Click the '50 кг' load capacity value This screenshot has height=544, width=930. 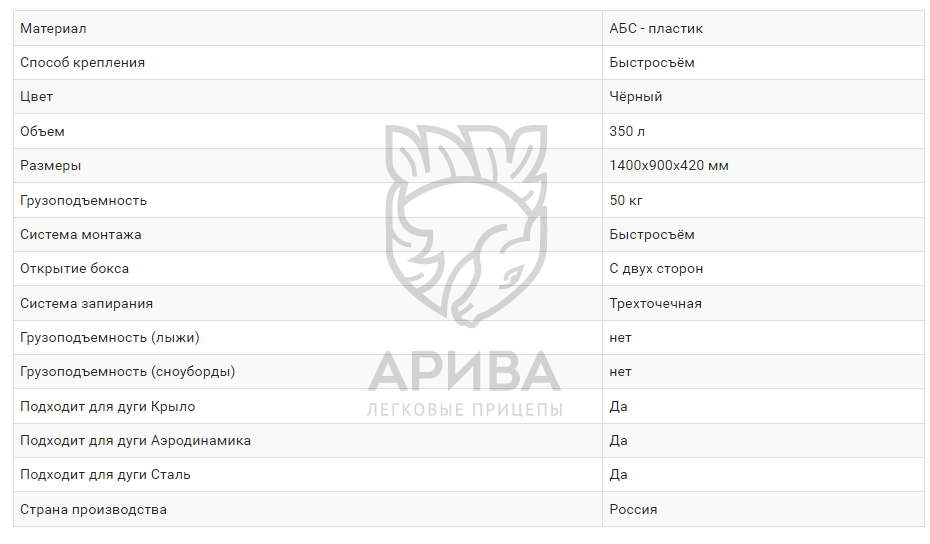click(626, 200)
